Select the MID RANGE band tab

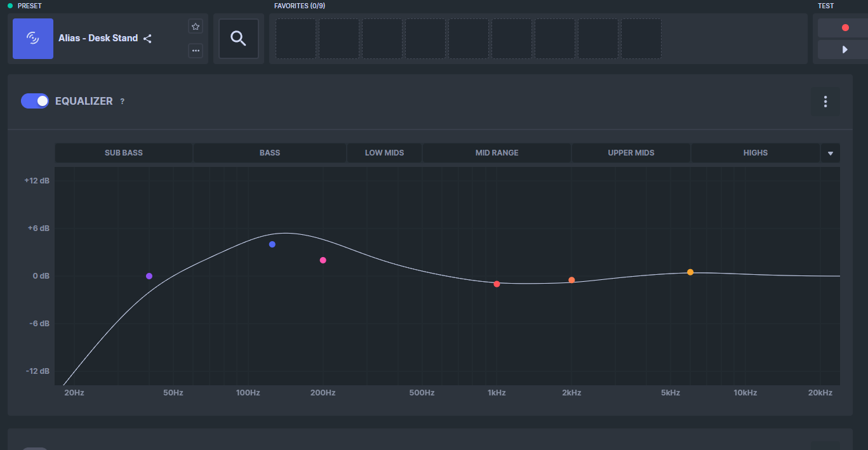point(497,153)
